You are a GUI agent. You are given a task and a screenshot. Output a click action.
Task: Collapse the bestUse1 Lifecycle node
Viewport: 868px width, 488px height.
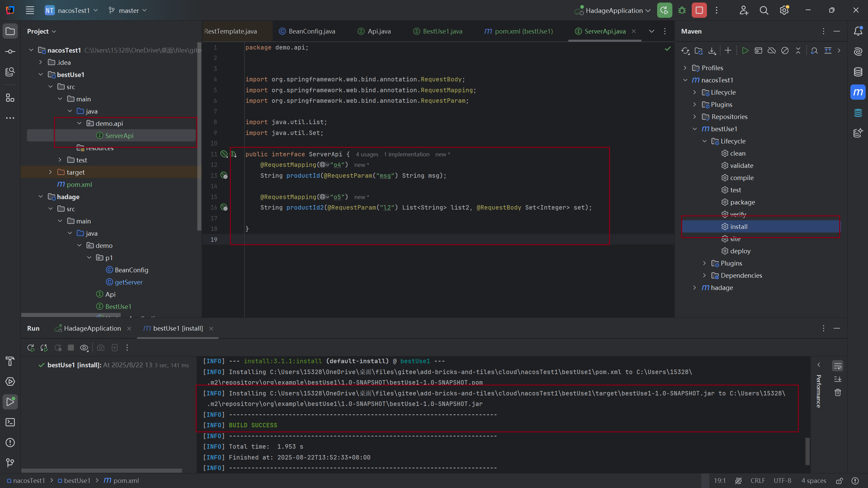[x=704, y=141]
